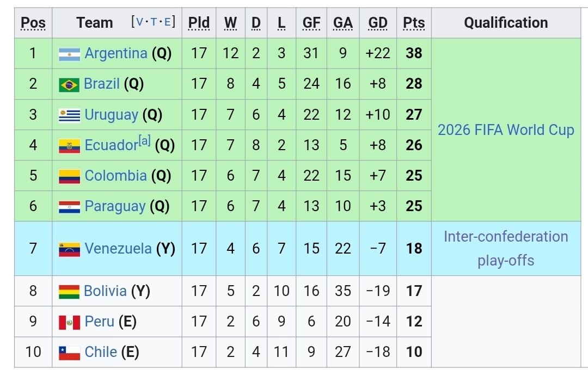Click the Colombia flag icon

click(69, 176)
